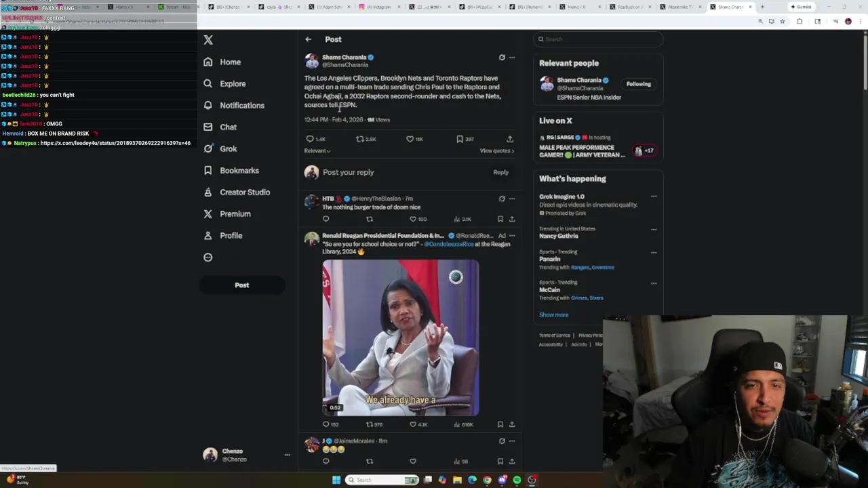
Task: Play the Condoleezza Rice video
Action: point(401,338)
